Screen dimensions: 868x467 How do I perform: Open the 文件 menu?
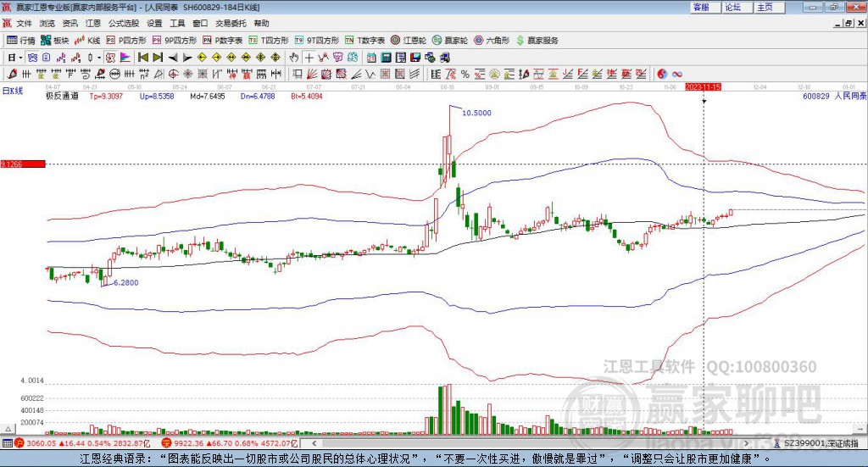click(x=24, y=23)
